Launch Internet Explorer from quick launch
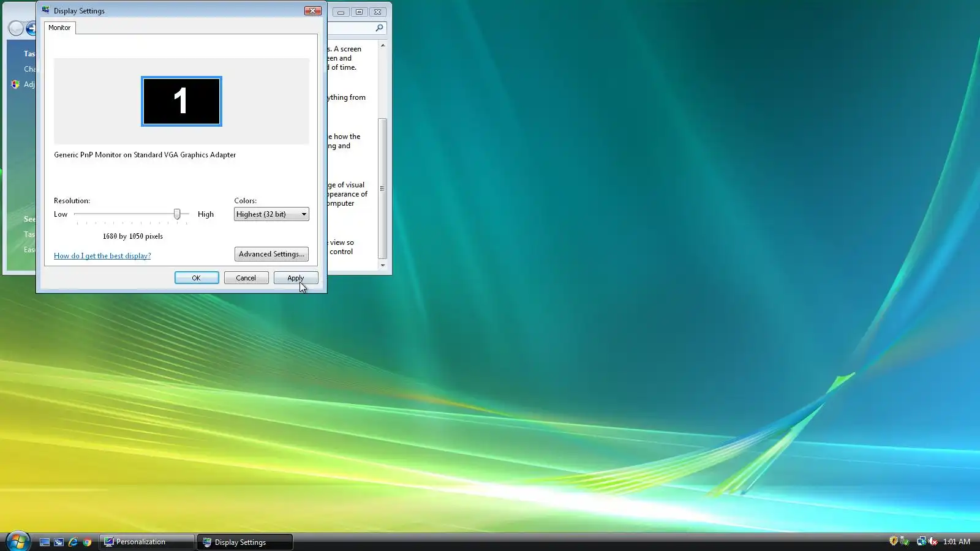 [x=73, y=542]
